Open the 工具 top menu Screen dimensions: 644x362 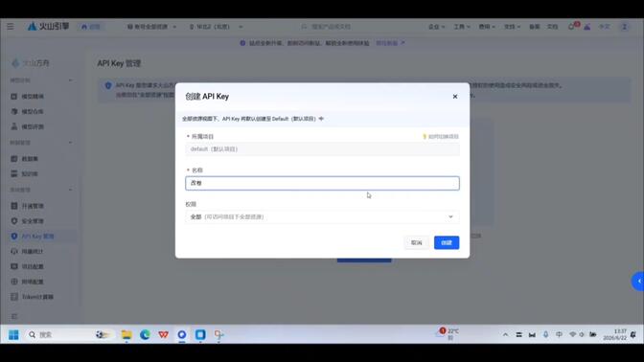(461, 27)
